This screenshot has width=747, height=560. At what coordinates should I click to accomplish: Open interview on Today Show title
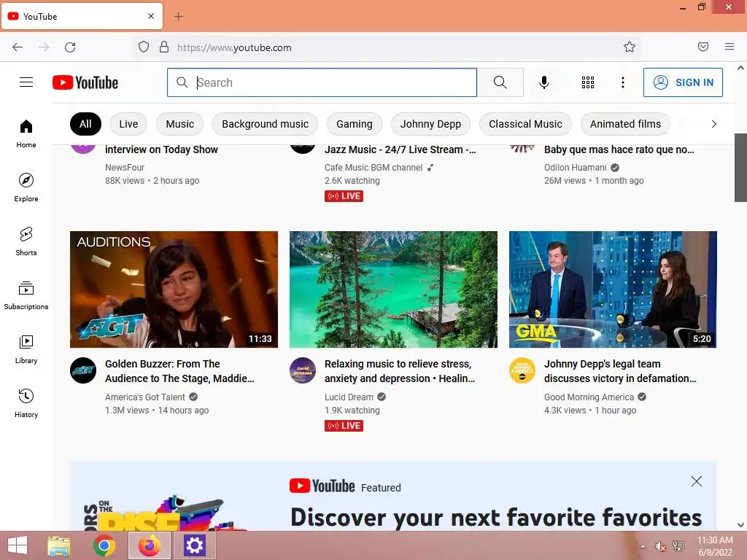(x=161, y=149)
